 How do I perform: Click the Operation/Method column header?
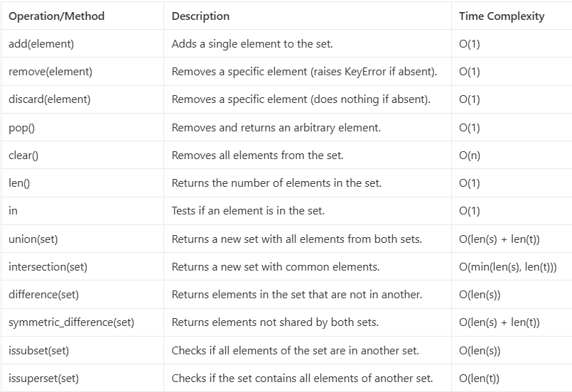[57, 16]
